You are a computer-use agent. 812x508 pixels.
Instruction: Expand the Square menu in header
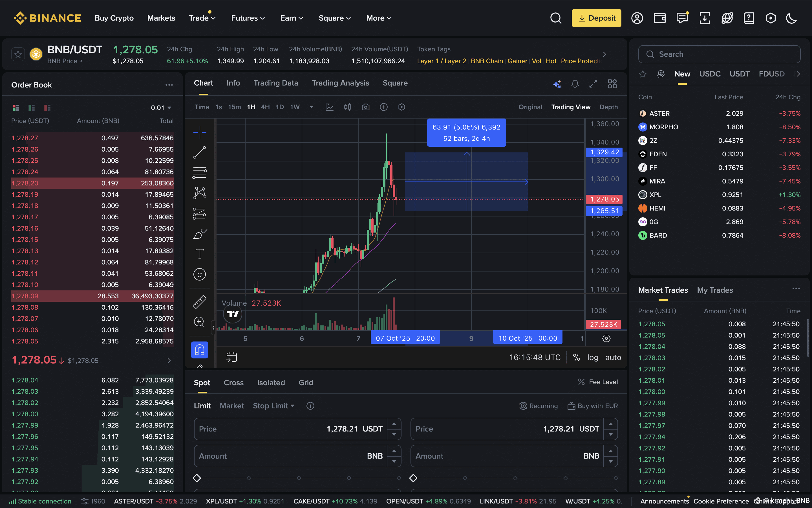point(335,18)
